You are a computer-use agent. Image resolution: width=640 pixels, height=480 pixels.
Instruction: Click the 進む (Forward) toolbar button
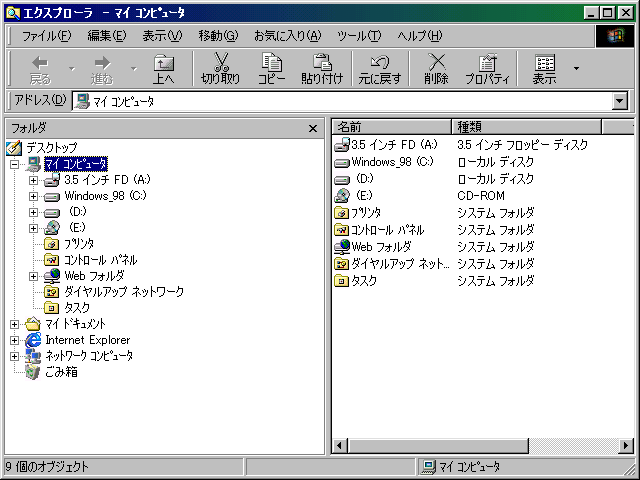pos(102,69)
